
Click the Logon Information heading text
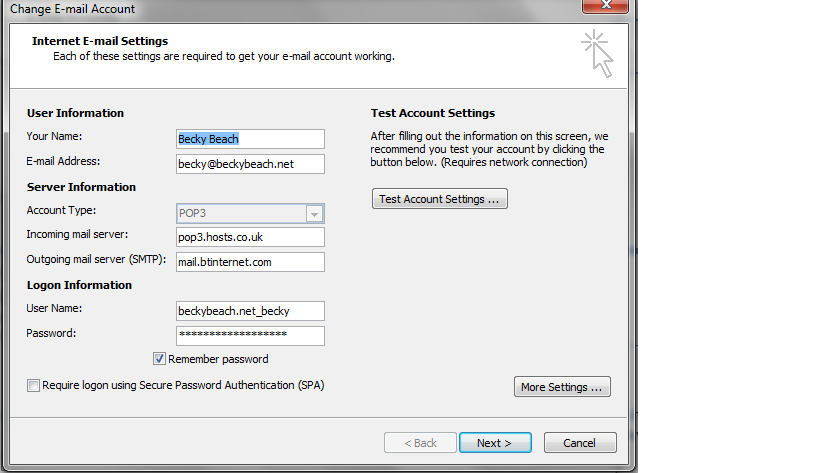click(x=79, y=285)
